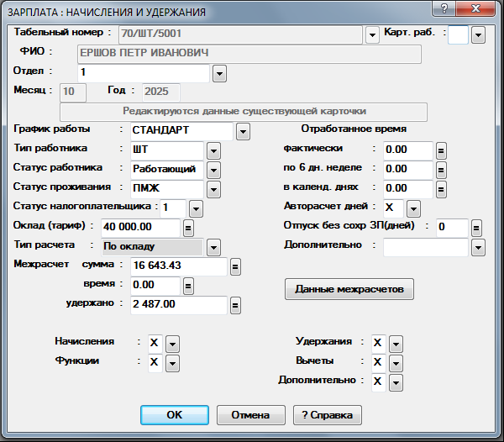The height and width of the screenshot is (442, 504).
Task: Toggle the Начисления X field
Action: coord(155,344)
